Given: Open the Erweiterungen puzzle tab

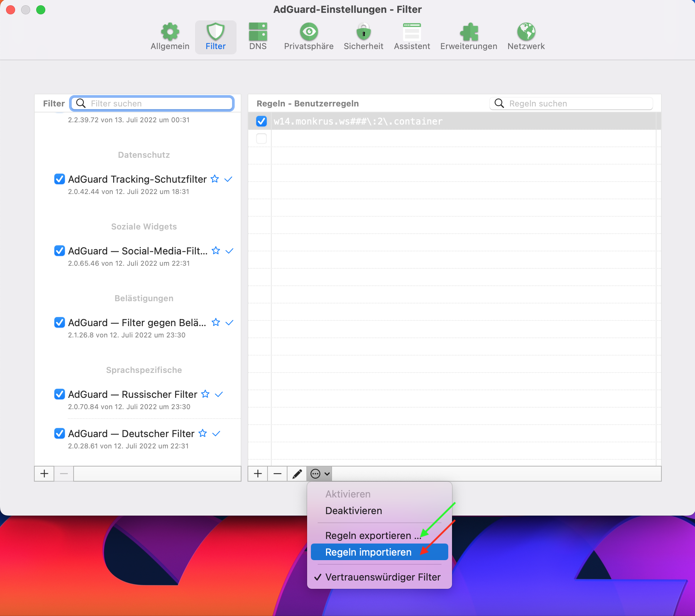Looking at the screenshot, I should pos(469,37).
